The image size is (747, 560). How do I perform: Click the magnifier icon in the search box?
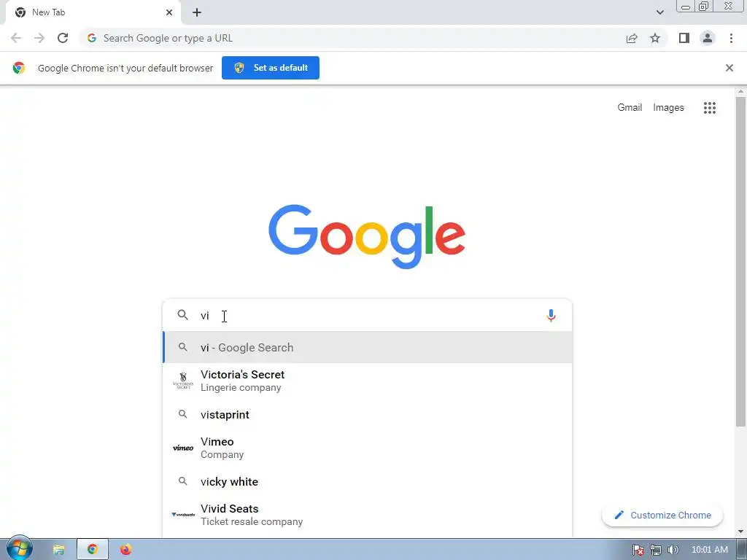tap(183, 315)
